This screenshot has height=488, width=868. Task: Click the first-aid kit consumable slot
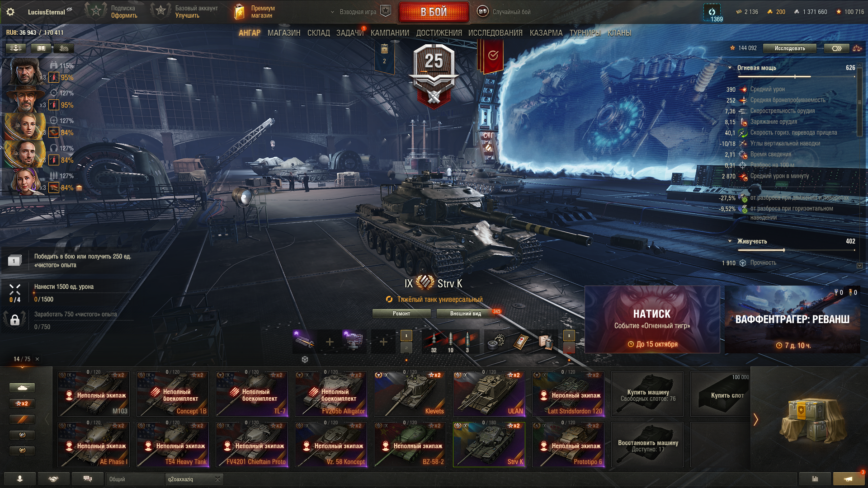click(x=521, y=342)
